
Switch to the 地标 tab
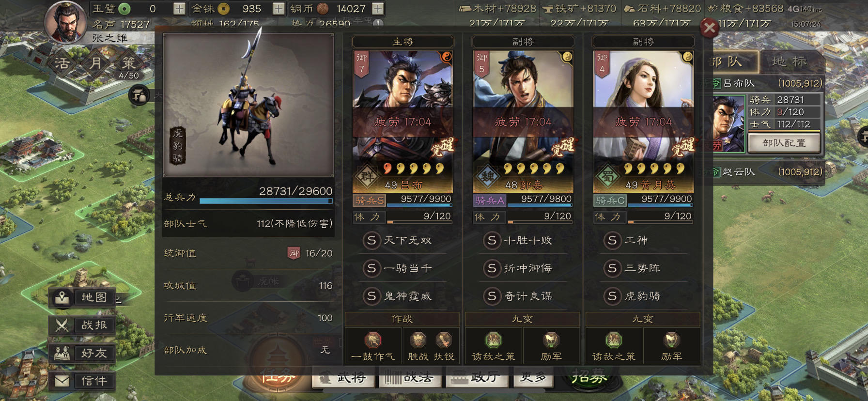pos(790,62)
